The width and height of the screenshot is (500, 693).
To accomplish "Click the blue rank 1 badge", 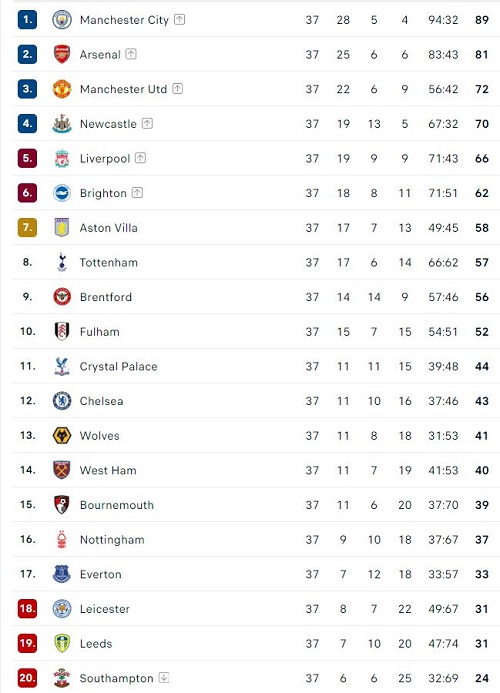I will (27, 19).
